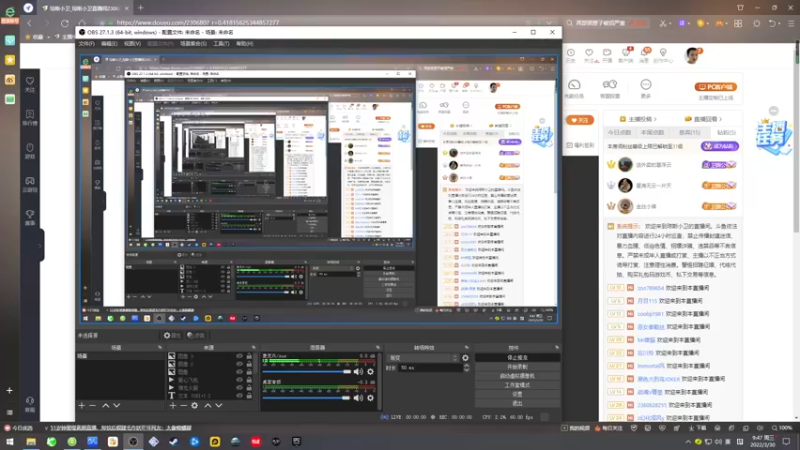Click Properties gear above the scenes panel
800x450 pixels.
point(172,335)
